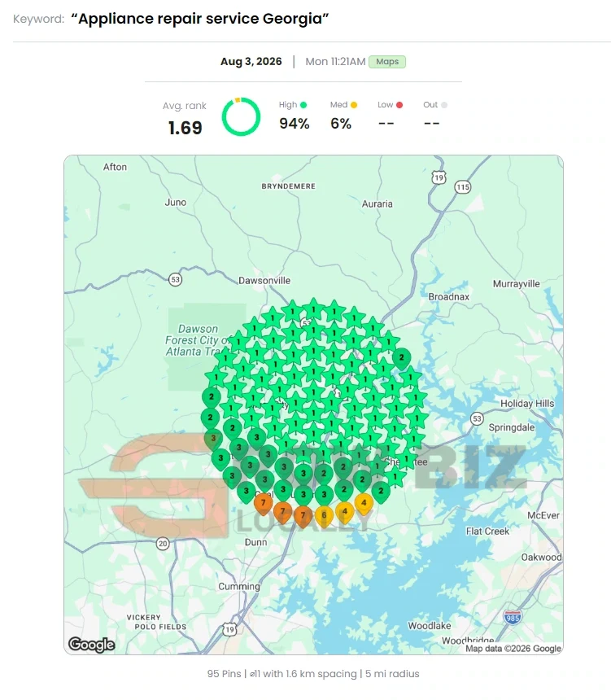Click the Springdale map label
Screen dimensions: 611x700
[x=512, y=427]
